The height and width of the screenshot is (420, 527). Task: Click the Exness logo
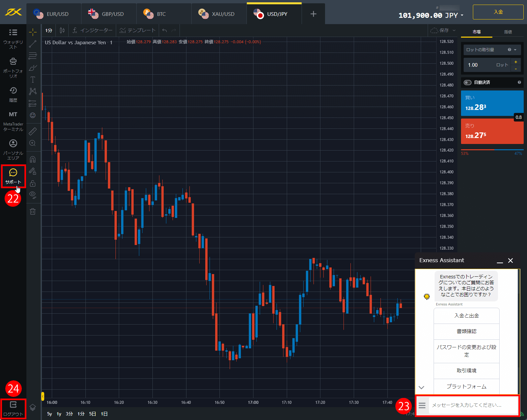13,12
